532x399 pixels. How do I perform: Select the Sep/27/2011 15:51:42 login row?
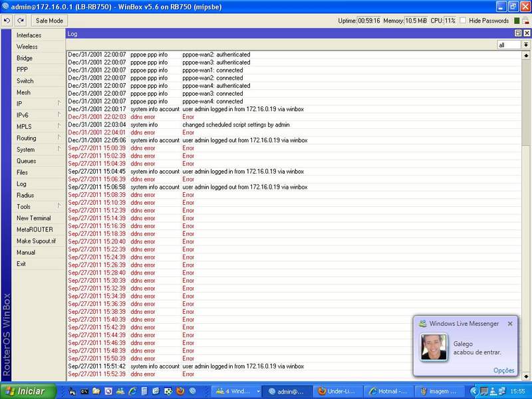[x=294, y=366]
